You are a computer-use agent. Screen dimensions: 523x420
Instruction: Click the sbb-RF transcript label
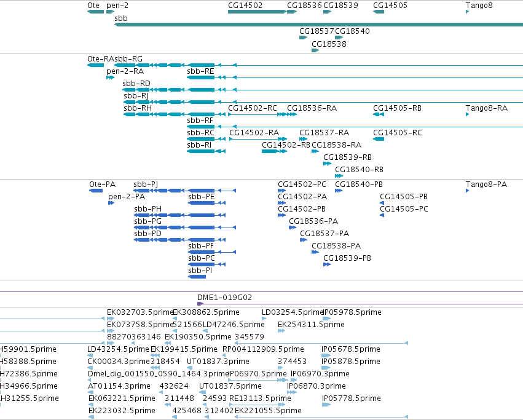tap(200, 121)
